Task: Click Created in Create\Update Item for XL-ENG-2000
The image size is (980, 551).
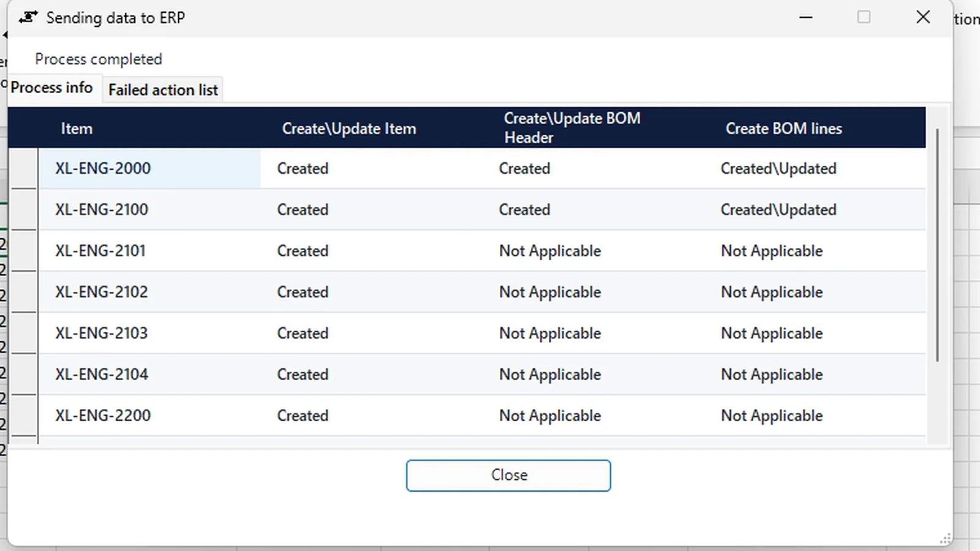Action: click(x=372, y=168)
